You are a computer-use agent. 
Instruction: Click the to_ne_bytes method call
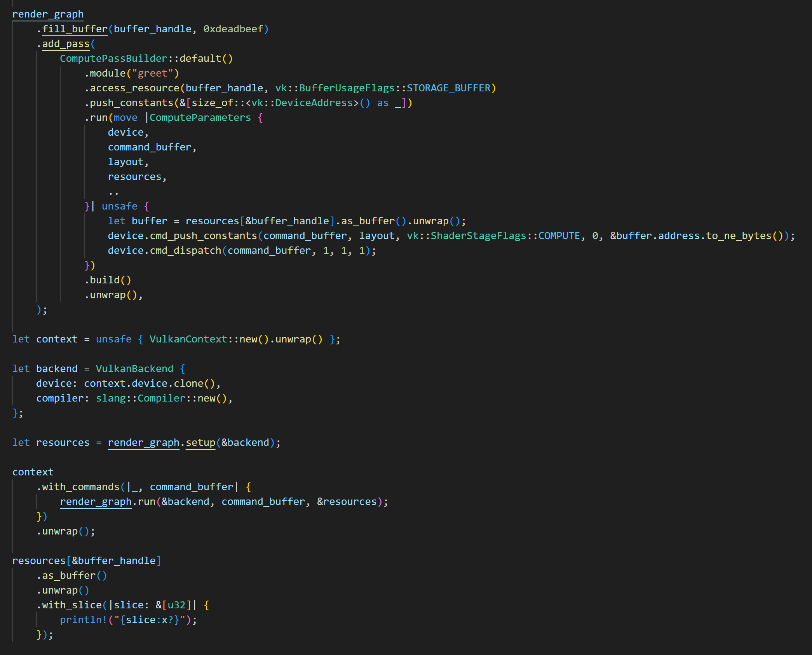point(739,236)
